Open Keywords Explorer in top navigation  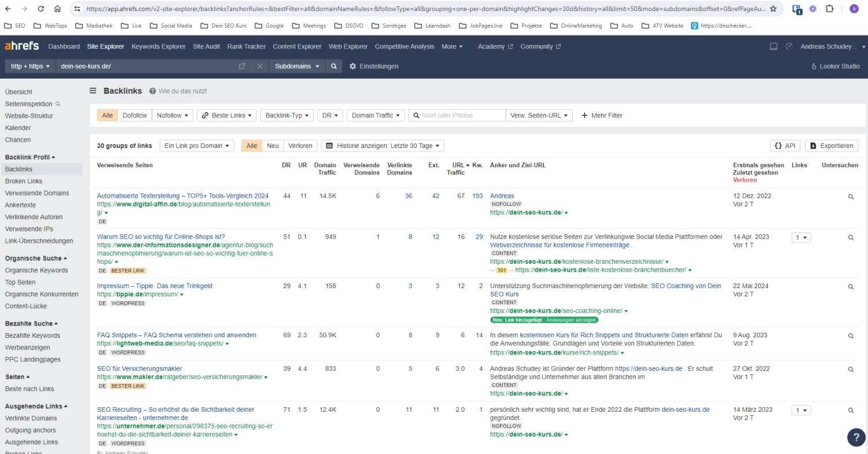pos(159,46)
